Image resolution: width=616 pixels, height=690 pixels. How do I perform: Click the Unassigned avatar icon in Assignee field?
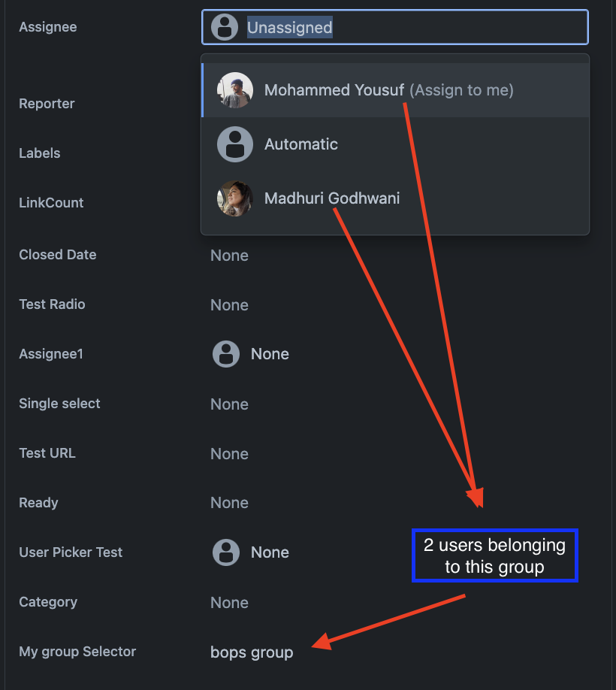(x=225, y=28)
